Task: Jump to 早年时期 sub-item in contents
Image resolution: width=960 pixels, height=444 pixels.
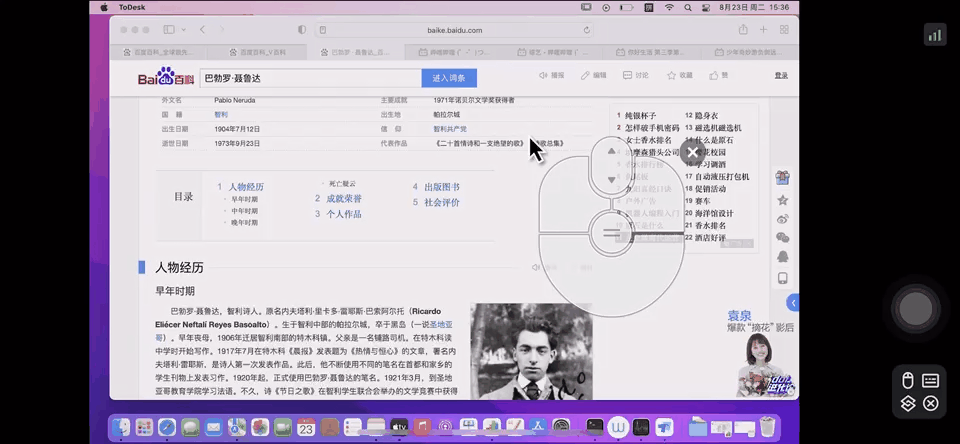Action: coord(244,200)
